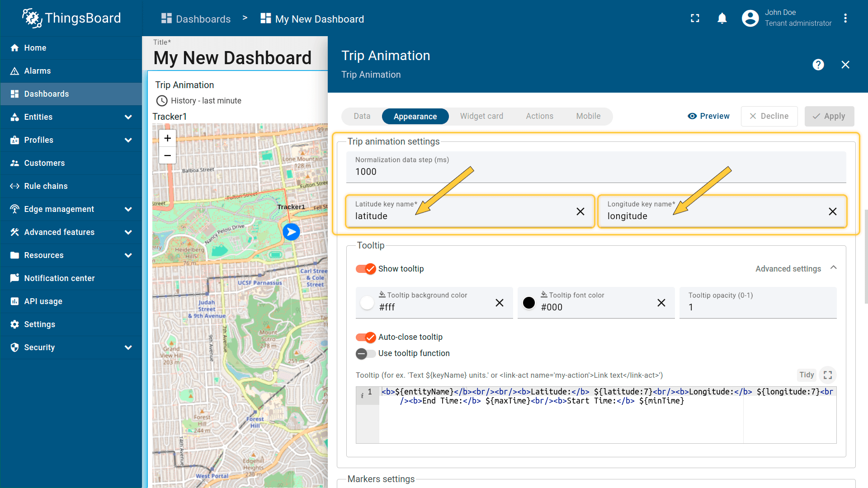Expand the Edge management chevron
This screenshot has height=488, width=868.
click(128, 209)
